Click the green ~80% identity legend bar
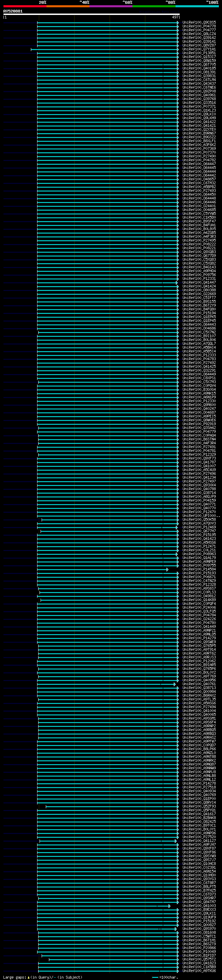Image resolution: width=222 pixels, height=980 pixels. [154, 6]
